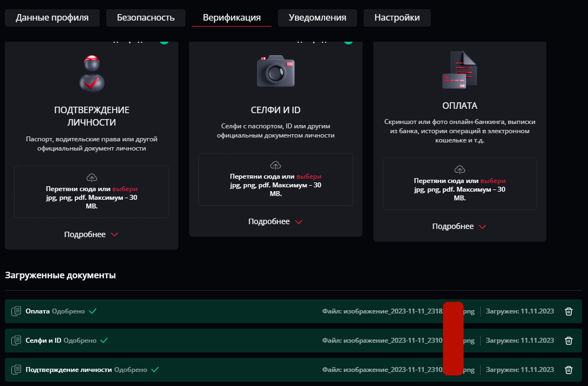588x386 pixels.
Task: Click the ОПЛАТА card heading
Action: pyautogui.click(x=460, y=106)
